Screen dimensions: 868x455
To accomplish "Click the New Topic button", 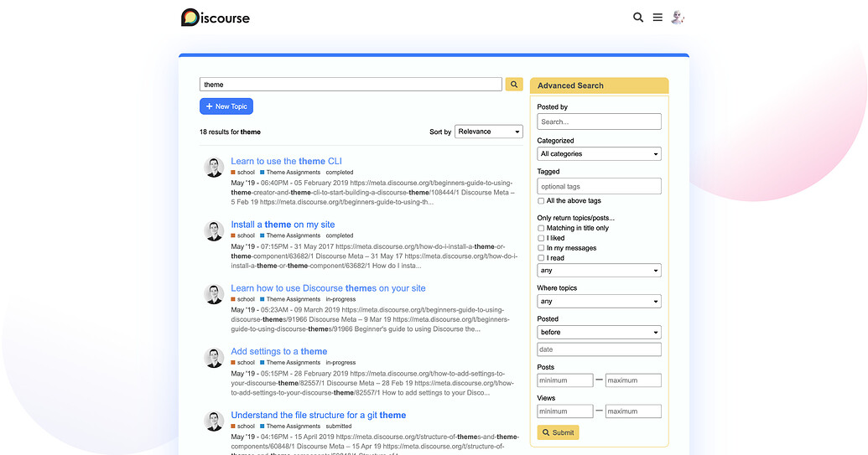I will pyautogui.click(x=226, y=106).
